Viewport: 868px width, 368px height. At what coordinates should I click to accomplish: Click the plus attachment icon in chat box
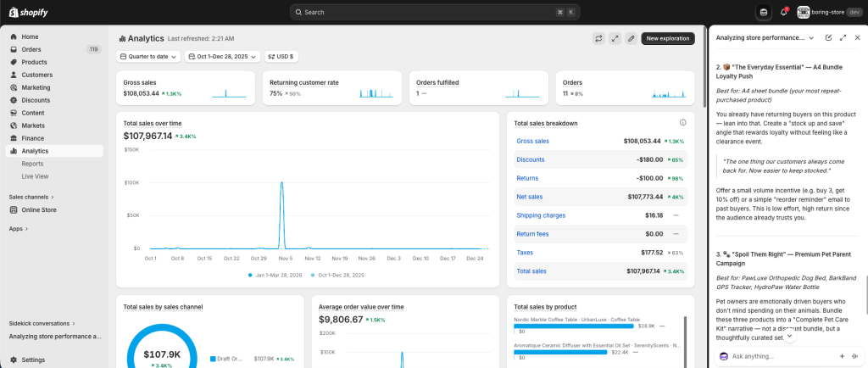point(842,356)
